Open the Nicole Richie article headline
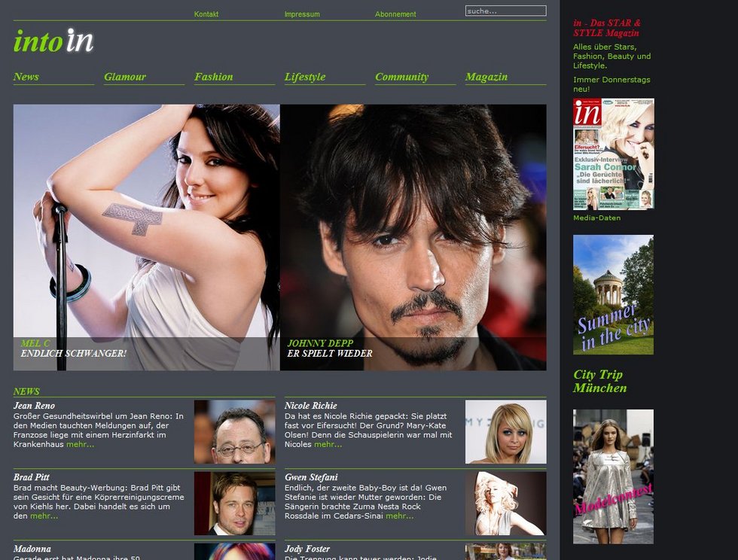 [310, 406]
